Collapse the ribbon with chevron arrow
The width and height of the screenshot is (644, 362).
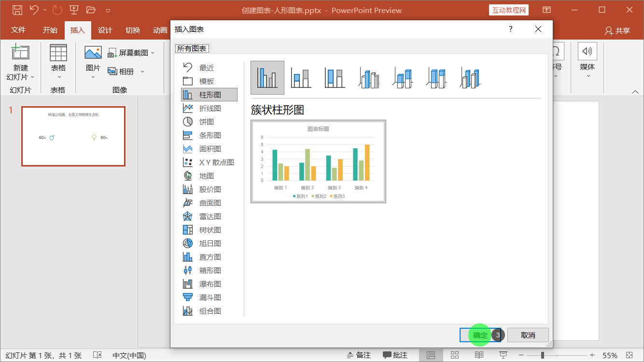tap(635, 91)
